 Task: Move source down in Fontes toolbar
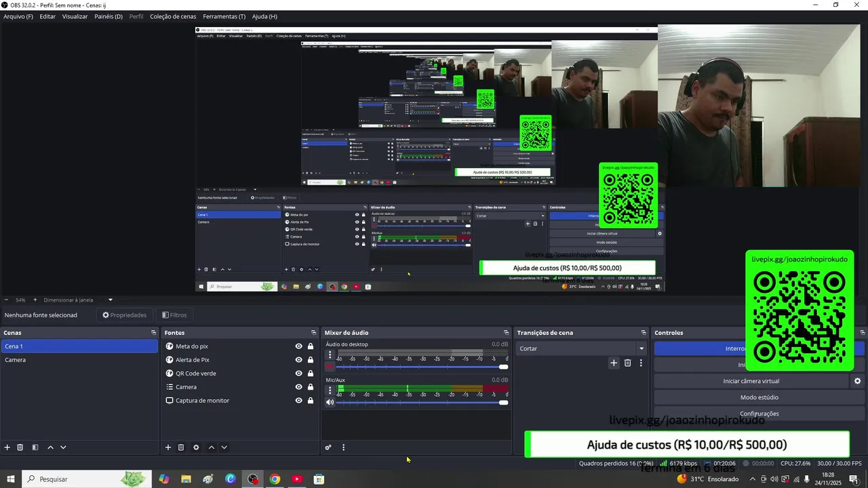pyautogui.click(x=224, y=447)
